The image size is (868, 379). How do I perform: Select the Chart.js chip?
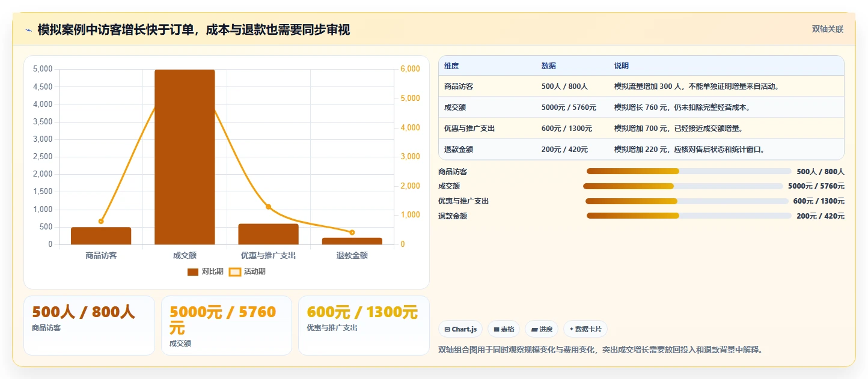coord(461,329)
